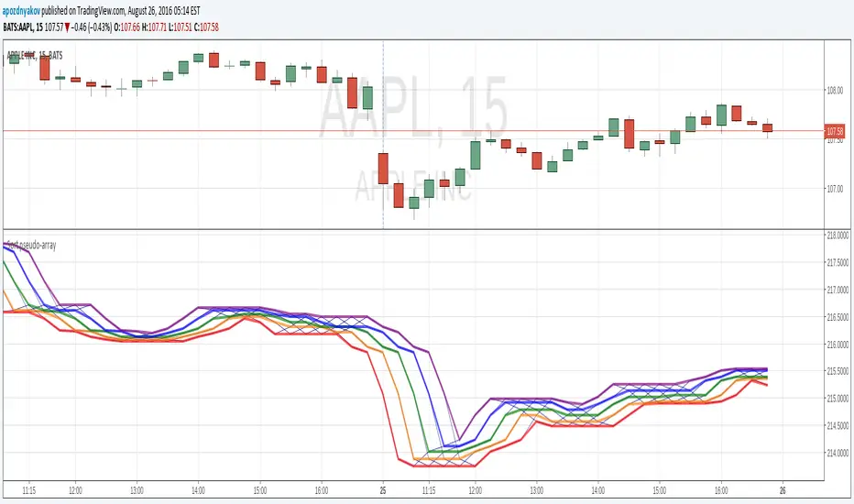Screen dimensions: 854x504
Task: Select the high value H:107.71
Action: tap(154, 27)
